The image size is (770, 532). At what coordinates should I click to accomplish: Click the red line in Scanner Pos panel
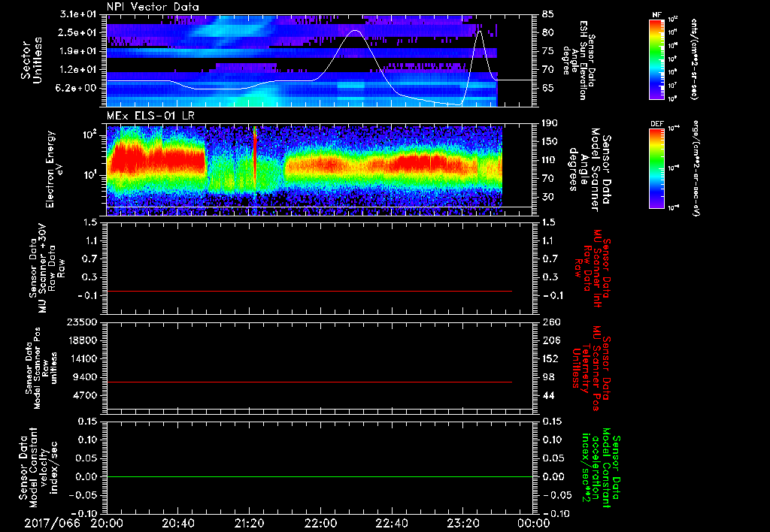tap(309, 382)
